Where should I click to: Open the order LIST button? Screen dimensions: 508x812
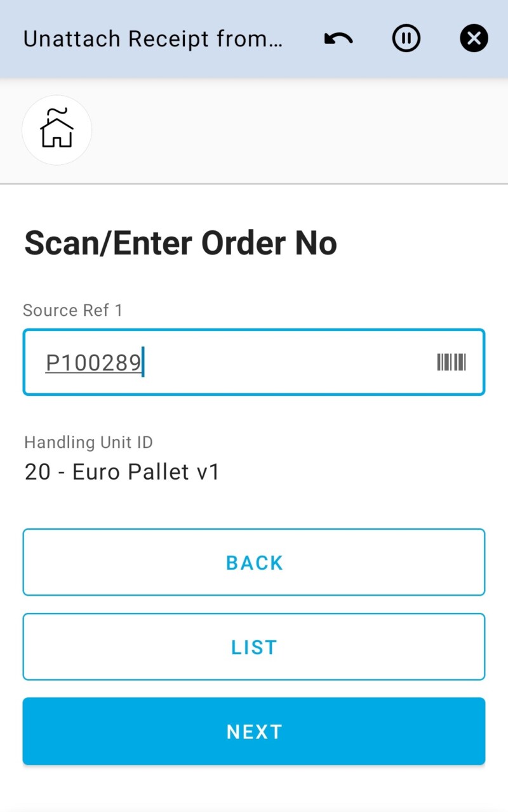(254, 646)
